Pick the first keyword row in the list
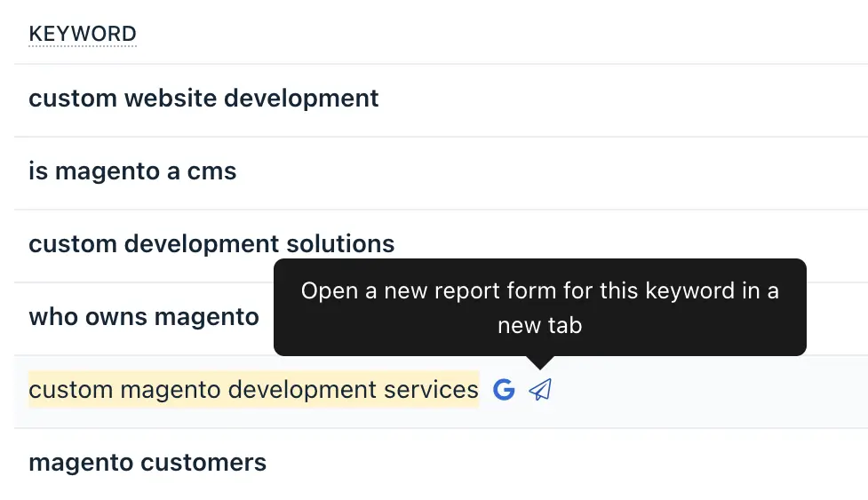The height and width of the screenshot is (500, 868). pyautogui.click(x=203, y=99)
